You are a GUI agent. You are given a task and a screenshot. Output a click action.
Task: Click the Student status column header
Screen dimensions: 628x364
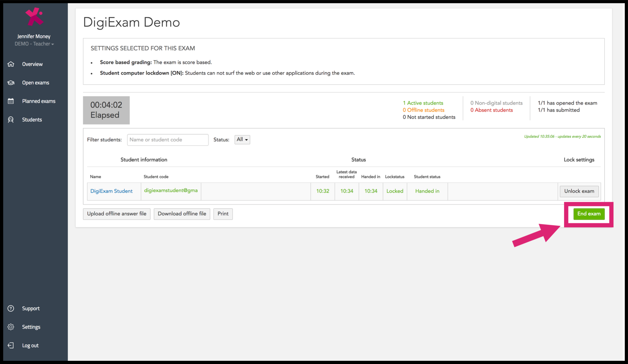pyautogui.click(x=427, y=177)
